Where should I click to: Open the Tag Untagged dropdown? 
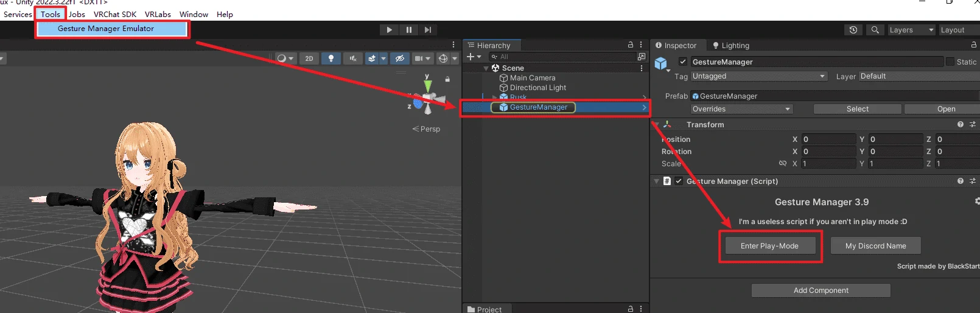click(759, 76)
